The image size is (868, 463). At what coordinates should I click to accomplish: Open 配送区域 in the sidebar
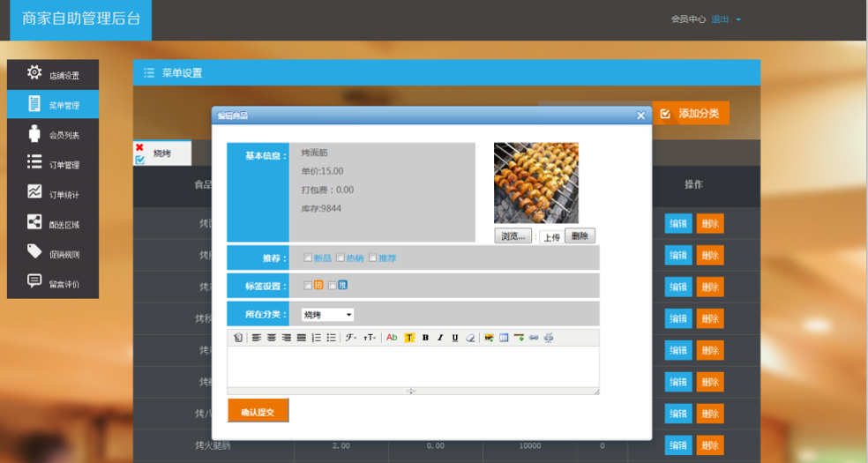[x=53, y=223]
